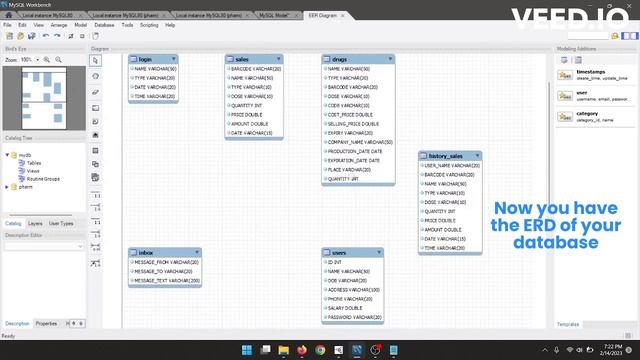Screen dimensions: 640x360
Task: Select relationship using existing columns tool
Action: [96, 263]
